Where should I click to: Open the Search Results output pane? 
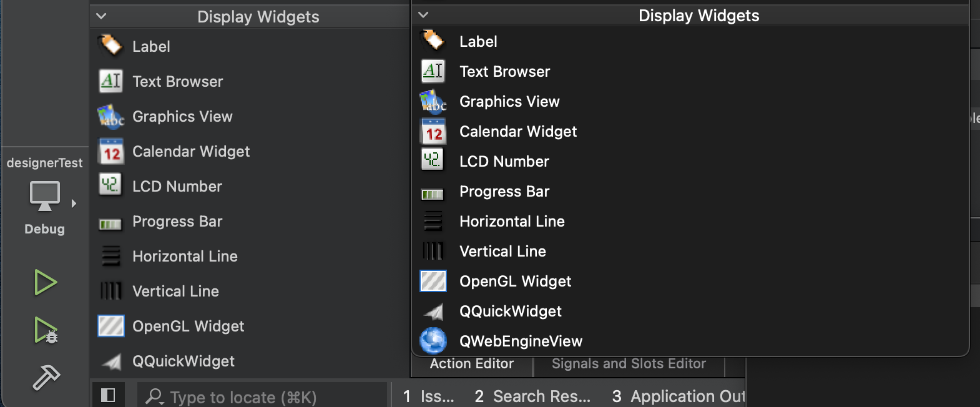pos(532,396)
